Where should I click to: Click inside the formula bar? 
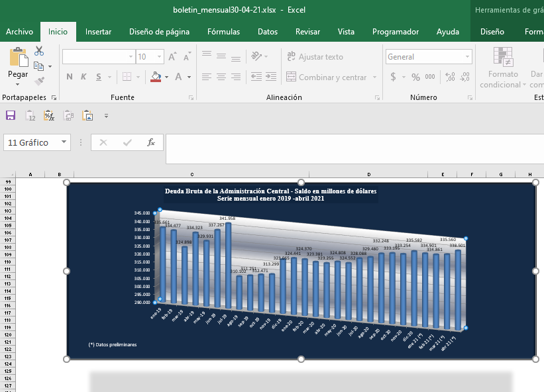click(354, 149)
